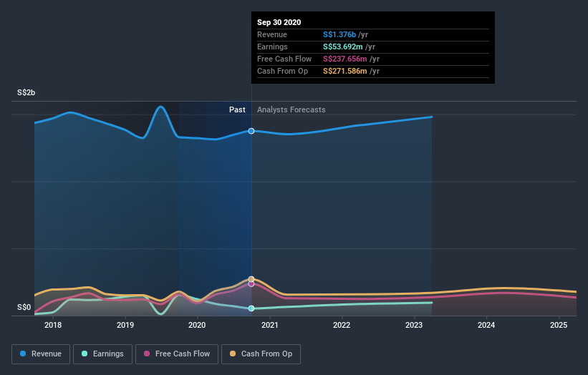Click the 2019 x-axis label
588x375 pixels.
pos(125,325)
